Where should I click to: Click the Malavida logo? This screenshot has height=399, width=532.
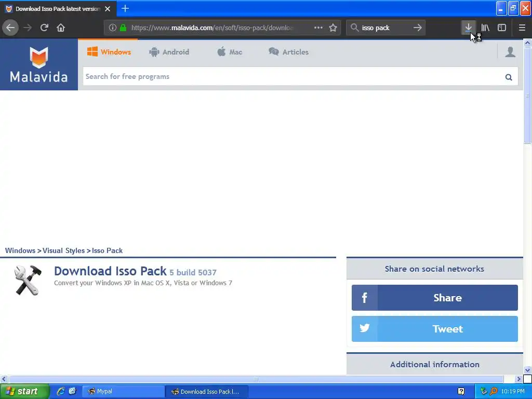[38, 64]
